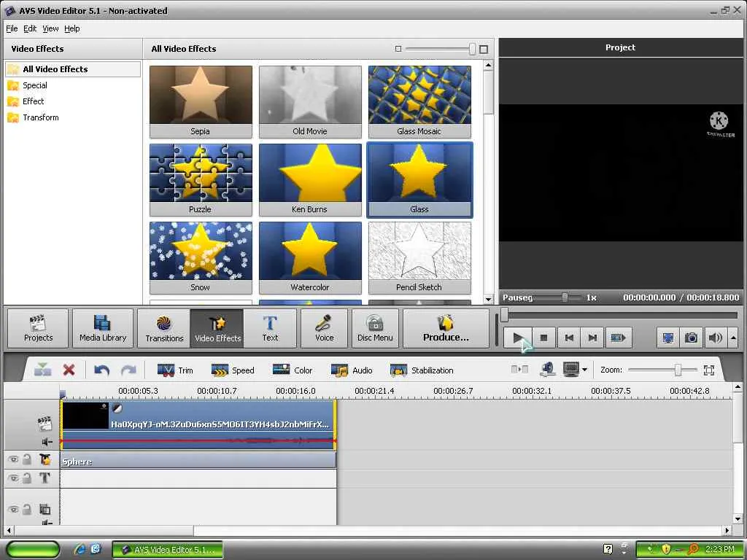
Task: Toggle visibility of the video effects track
Action: [x=13, y=459]
